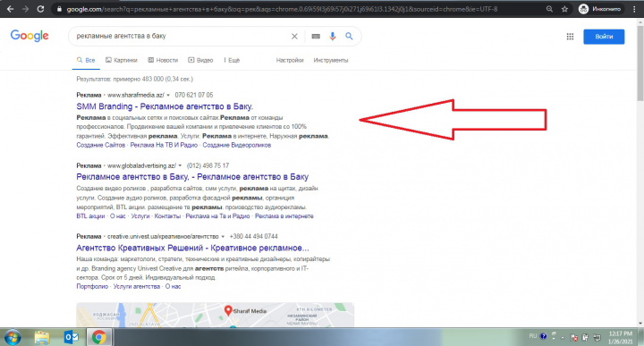Viewport: 644px width, 346px height.
Task: Click the phone number +380 44 494 0744
Action: point(253,236)
